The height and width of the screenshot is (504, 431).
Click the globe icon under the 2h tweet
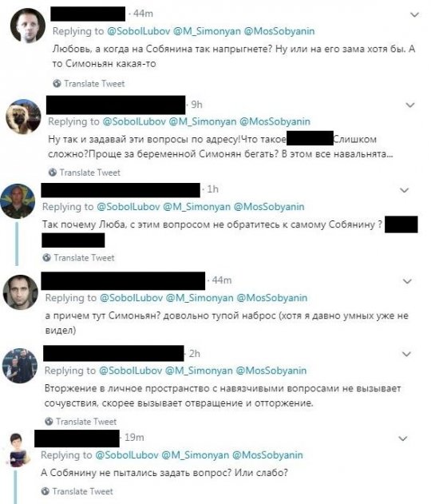tap(49, 421)
